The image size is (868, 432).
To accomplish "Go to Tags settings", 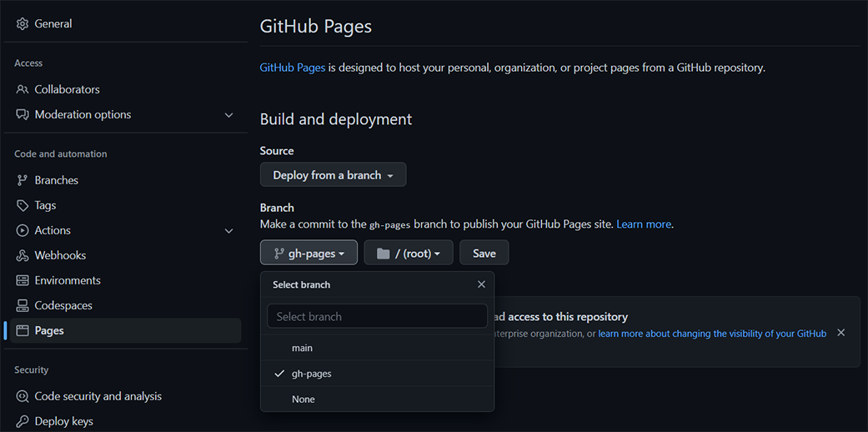I will 45,205.
